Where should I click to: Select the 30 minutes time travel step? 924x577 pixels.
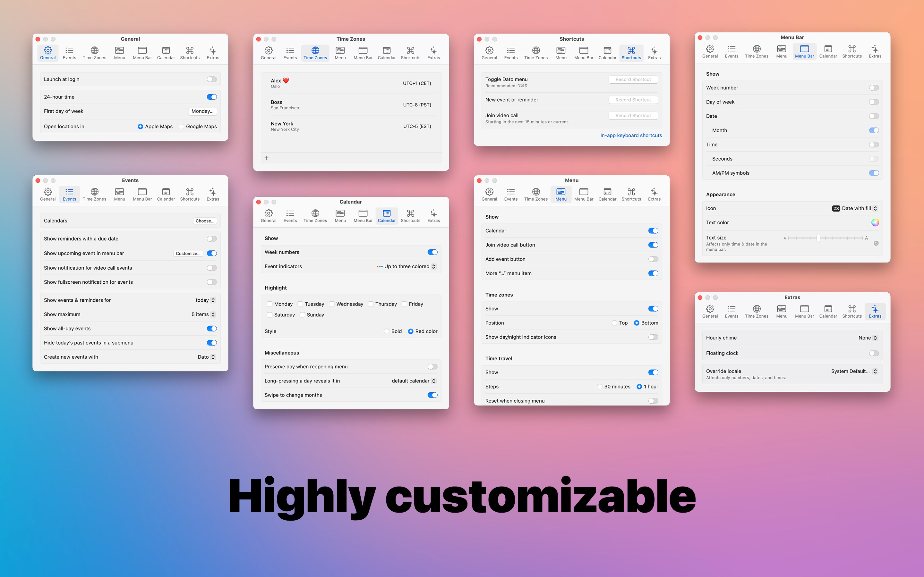click(x=599, y=386)
